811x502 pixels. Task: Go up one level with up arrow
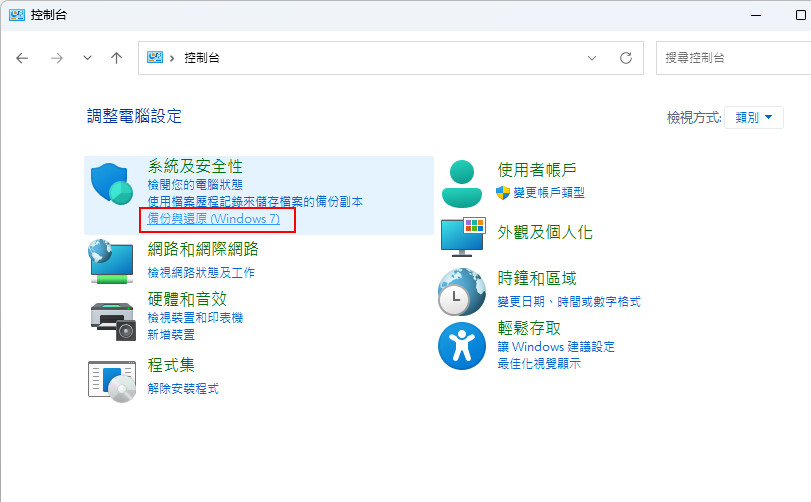(x=116, y=58)
